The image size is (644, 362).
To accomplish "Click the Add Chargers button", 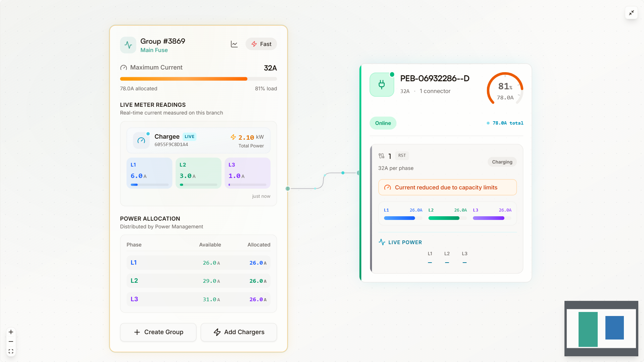I will click(239, 332).
